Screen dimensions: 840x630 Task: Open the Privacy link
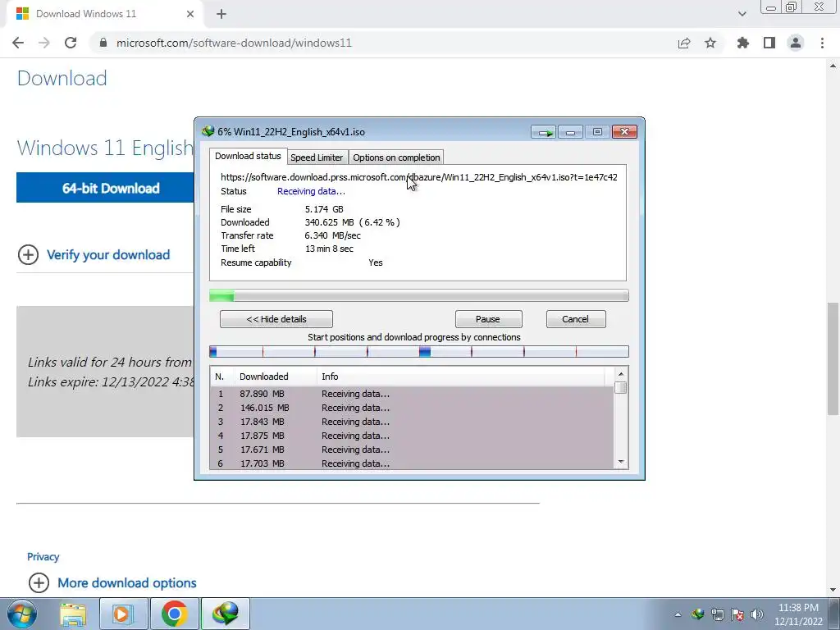pos(43,557)
